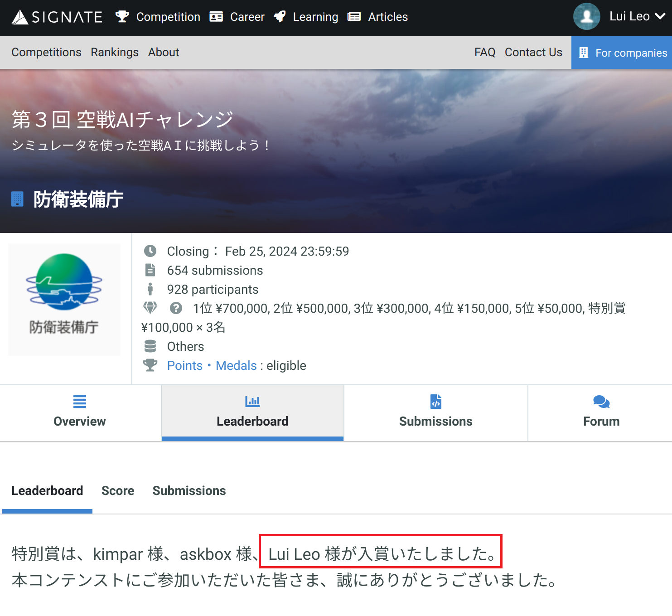672x616 pixels.
Task: Switch to the Forum tab
Action: [x=600, y=413]
